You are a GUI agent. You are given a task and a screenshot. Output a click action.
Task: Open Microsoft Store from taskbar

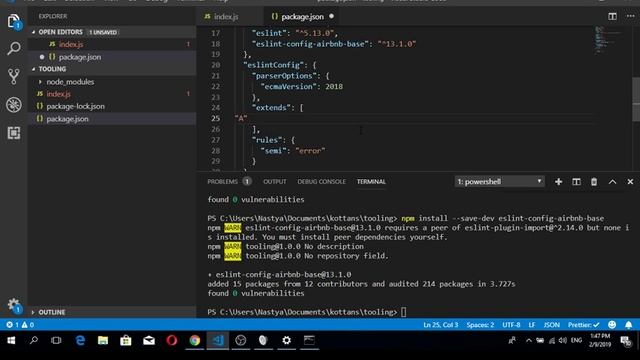[126, 340]
